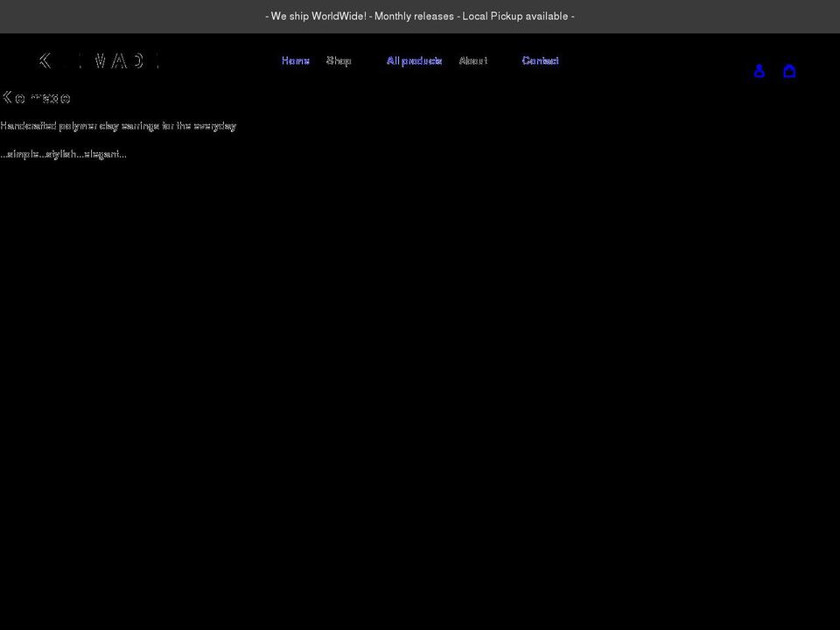
Task: Expand the Shop dropdown menu
Action: [x=339, y=61]
